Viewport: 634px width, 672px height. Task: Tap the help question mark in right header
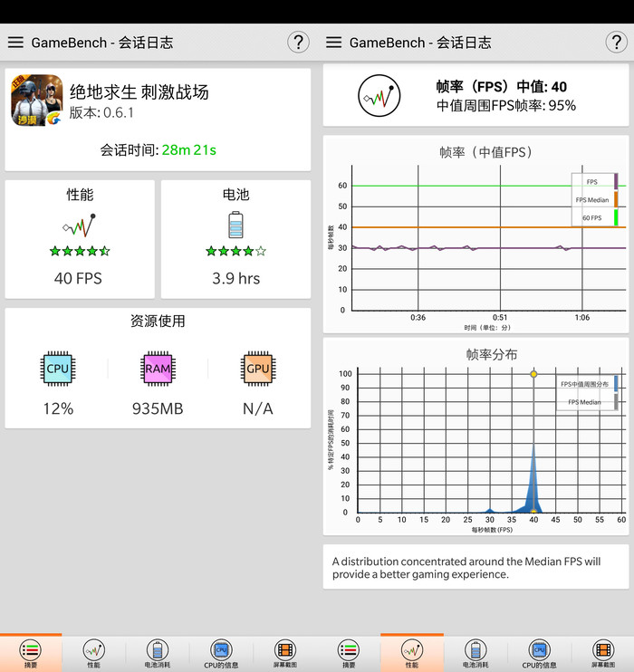[x=616, y=42]
